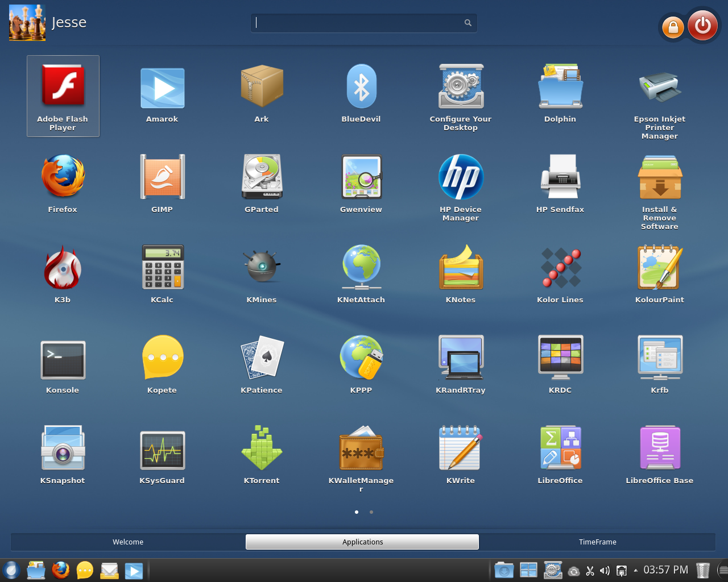
Task: Open the KNotes app
Action: tap(461, 274)
